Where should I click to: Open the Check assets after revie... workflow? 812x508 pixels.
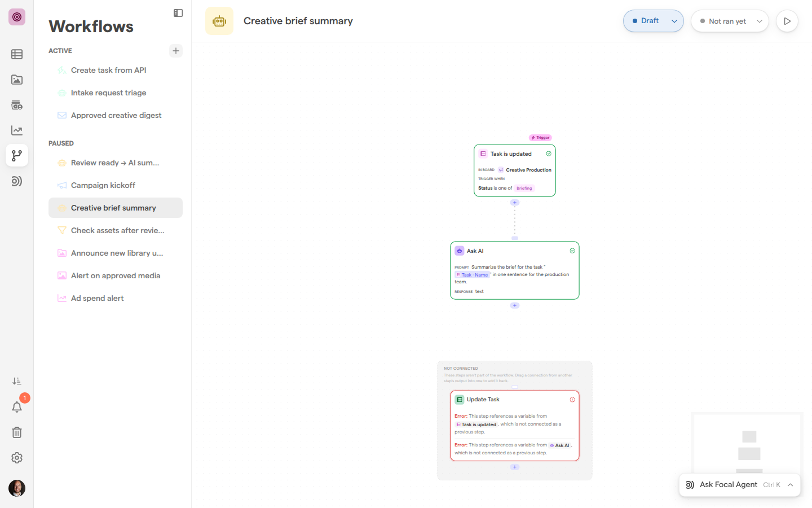116,230
